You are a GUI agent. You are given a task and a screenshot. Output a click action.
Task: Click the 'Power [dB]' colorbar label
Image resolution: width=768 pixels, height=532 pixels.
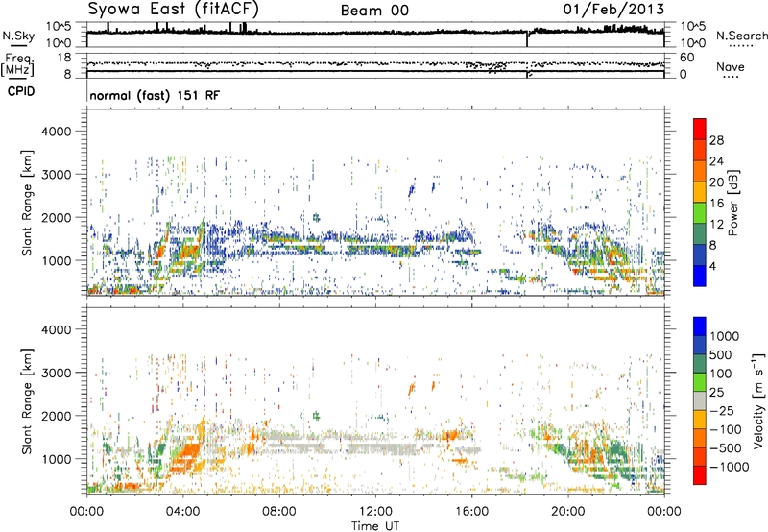(732, 203)
